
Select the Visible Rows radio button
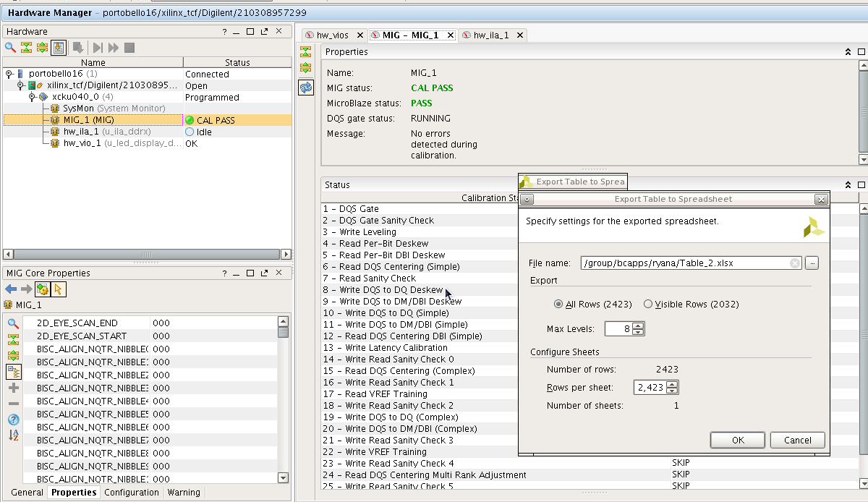[x=648, y=305]
